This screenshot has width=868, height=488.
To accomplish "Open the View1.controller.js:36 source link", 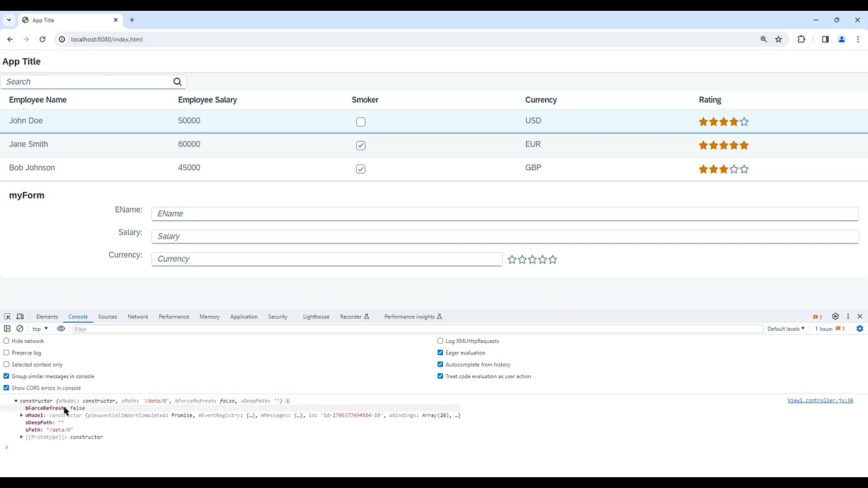I will pos(820,401).
